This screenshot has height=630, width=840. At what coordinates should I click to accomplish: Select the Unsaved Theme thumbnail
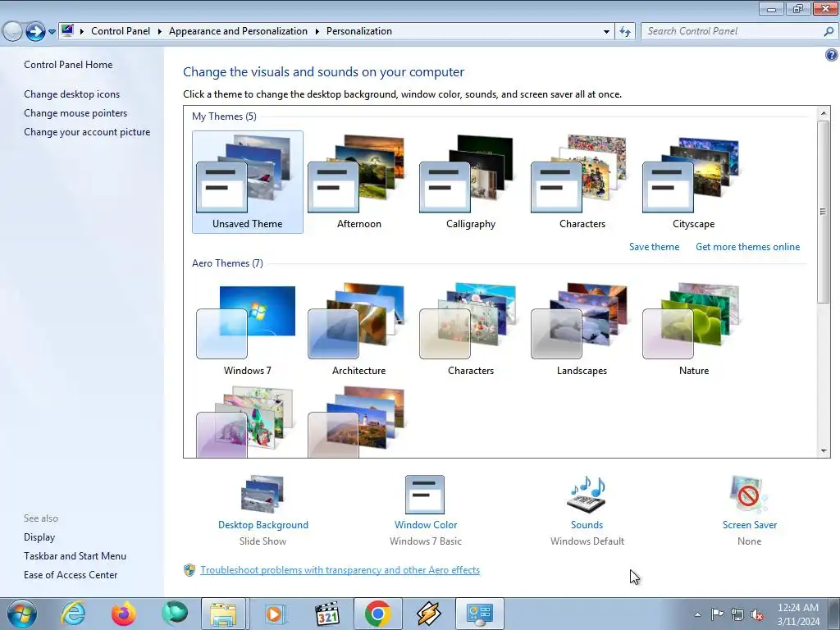click(247, 182)
